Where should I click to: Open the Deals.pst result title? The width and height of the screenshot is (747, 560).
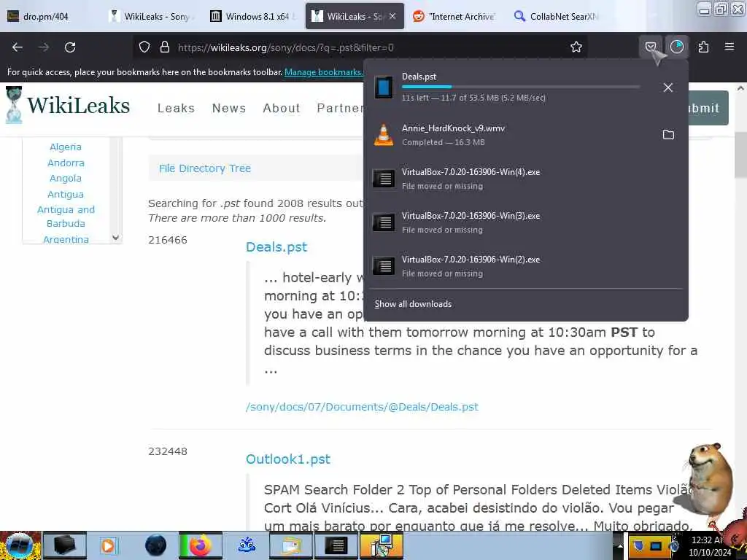[276, 247]
